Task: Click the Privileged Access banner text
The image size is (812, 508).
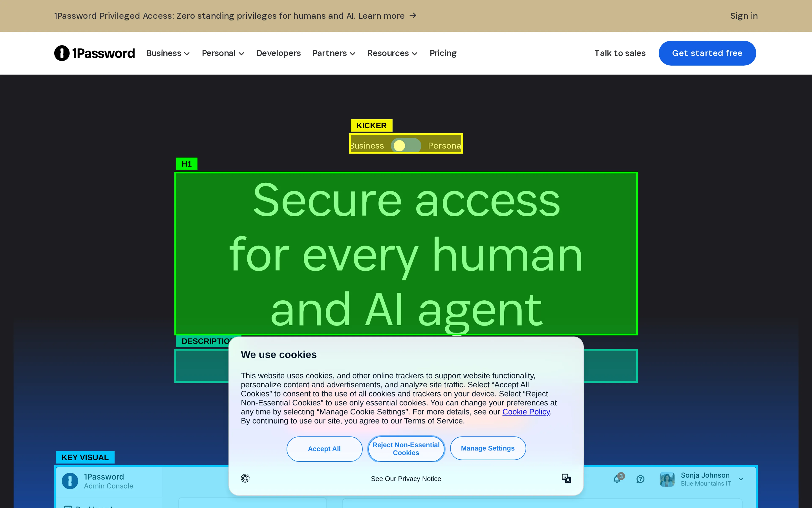Action: [x=229, y=16]
